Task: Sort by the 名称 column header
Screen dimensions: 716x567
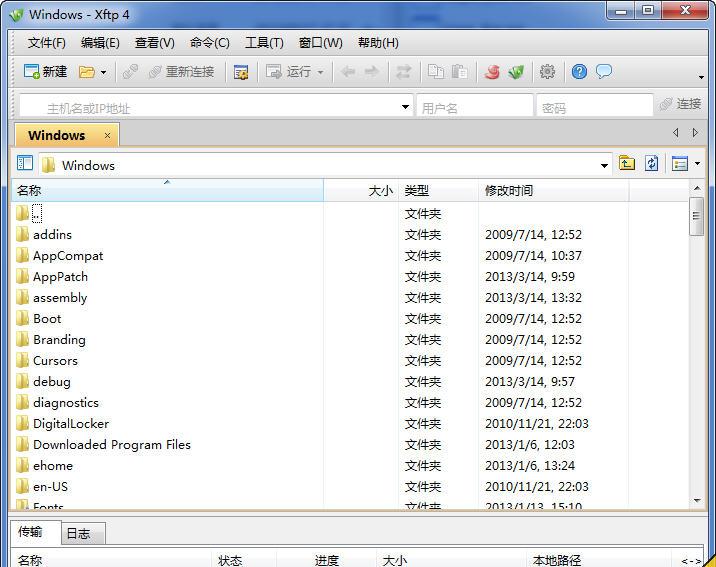Action: 167,190
